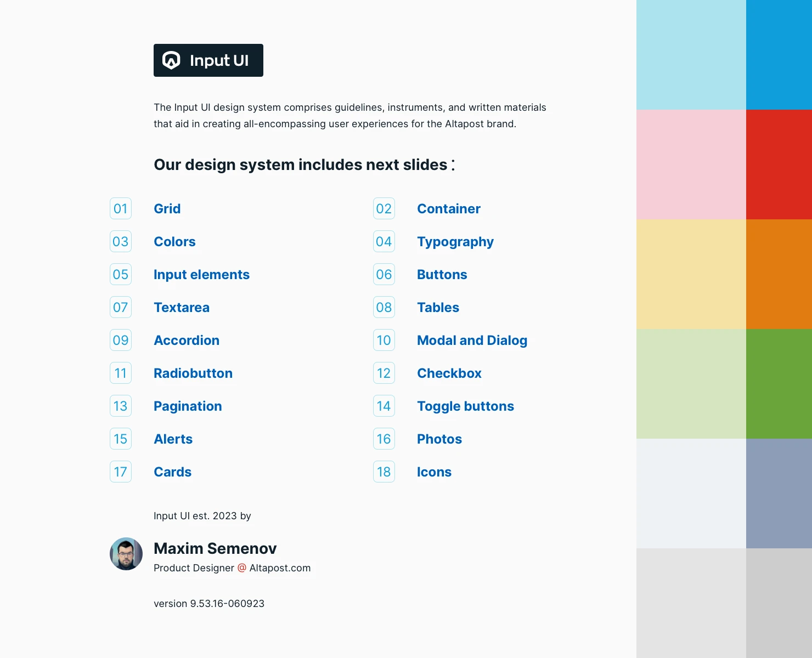Click the 09 number badge
This screenshot has height=658, width=812.
tap(121, 340)
